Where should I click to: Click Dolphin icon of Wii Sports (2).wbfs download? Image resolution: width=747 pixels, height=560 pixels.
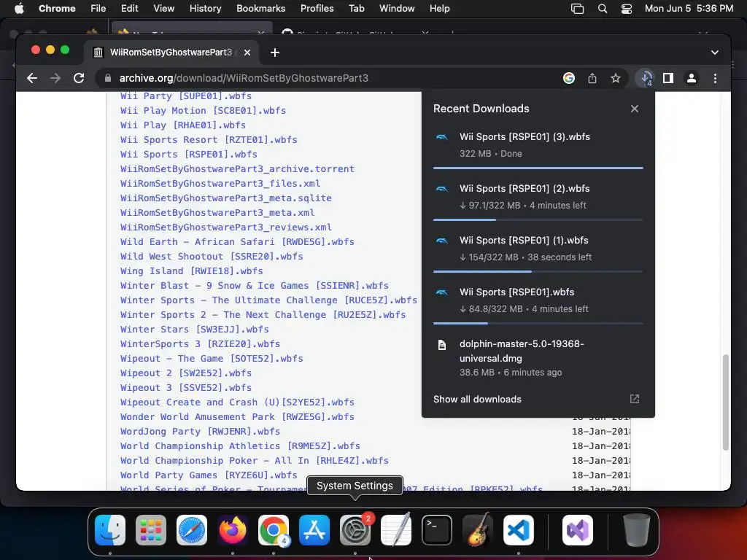click(441, 189)
